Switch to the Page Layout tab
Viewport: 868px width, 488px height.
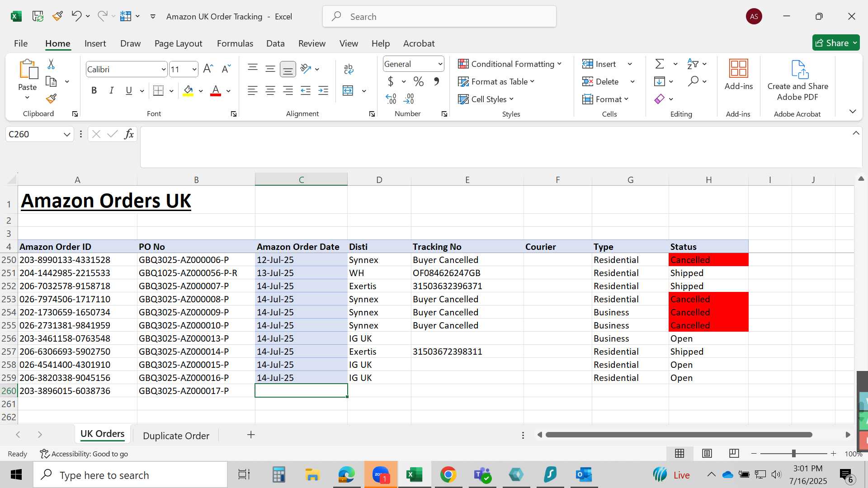coord(178,43)
